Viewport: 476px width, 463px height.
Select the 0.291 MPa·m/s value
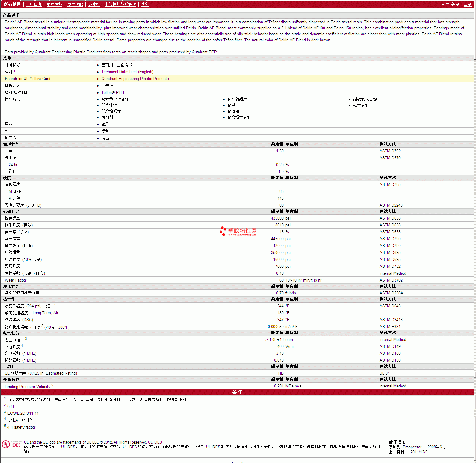tap(288, 386)
